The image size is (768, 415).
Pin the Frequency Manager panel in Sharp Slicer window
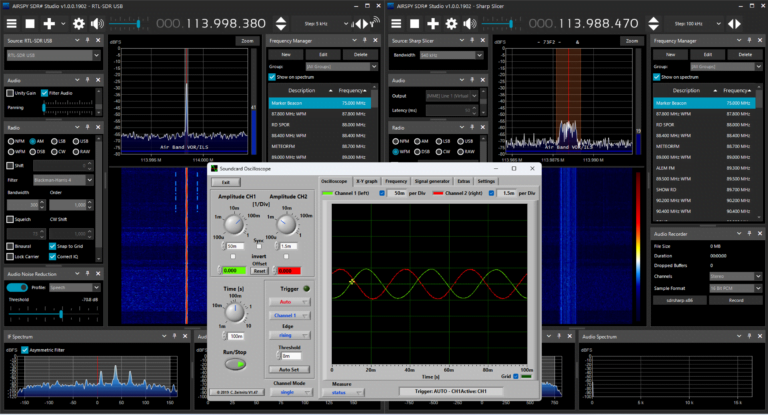(749, 40)
